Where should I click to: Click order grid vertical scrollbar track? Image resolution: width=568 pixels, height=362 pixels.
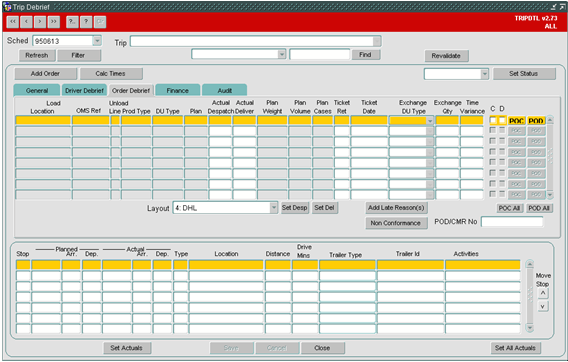coord(550,157)
